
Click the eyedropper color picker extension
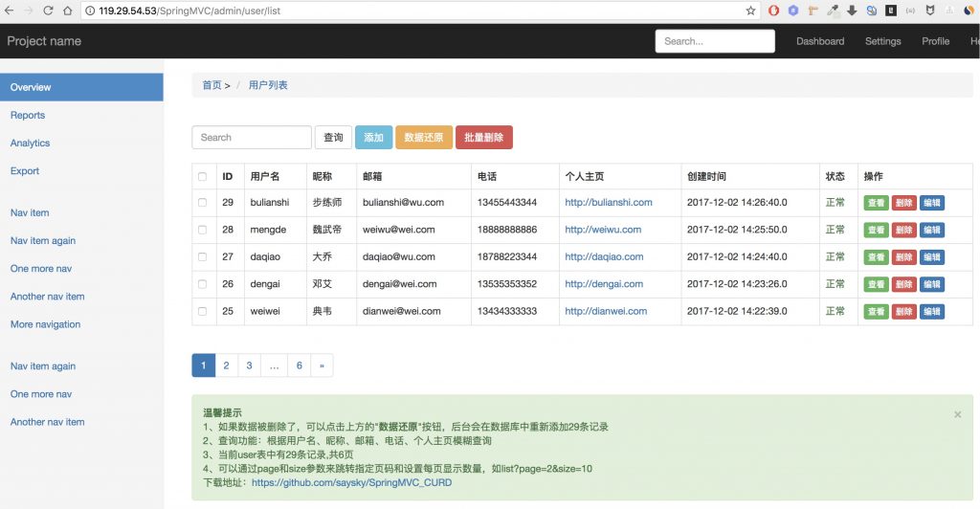click(x=833, y=11)
